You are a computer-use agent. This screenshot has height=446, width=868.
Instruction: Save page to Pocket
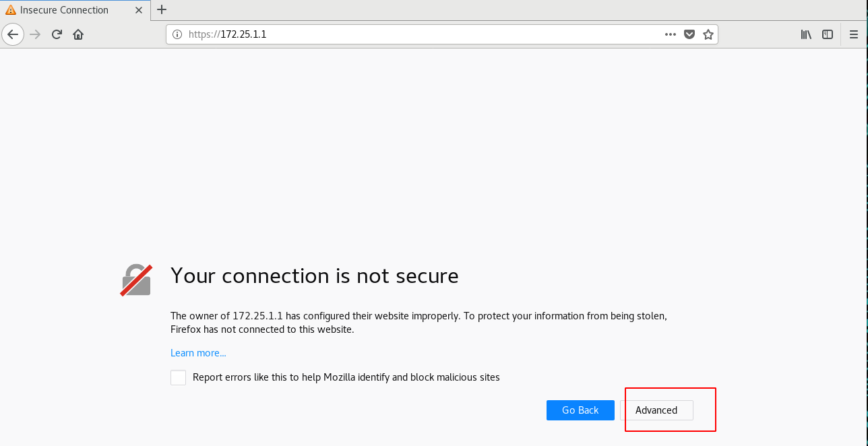point(689,34)
